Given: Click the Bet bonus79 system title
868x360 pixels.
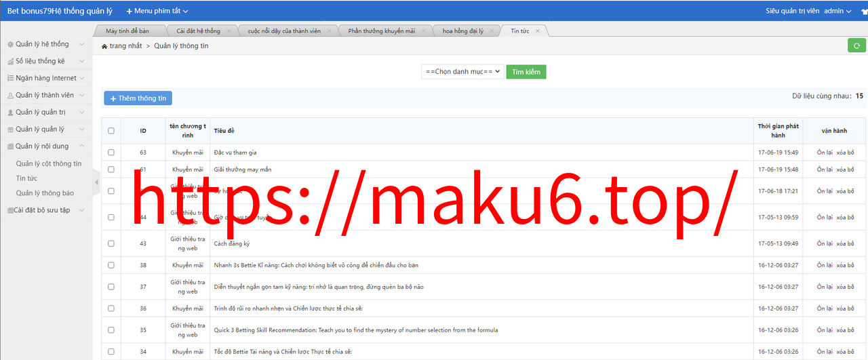Looking at the screenshot, I should (x=60, y=11).
